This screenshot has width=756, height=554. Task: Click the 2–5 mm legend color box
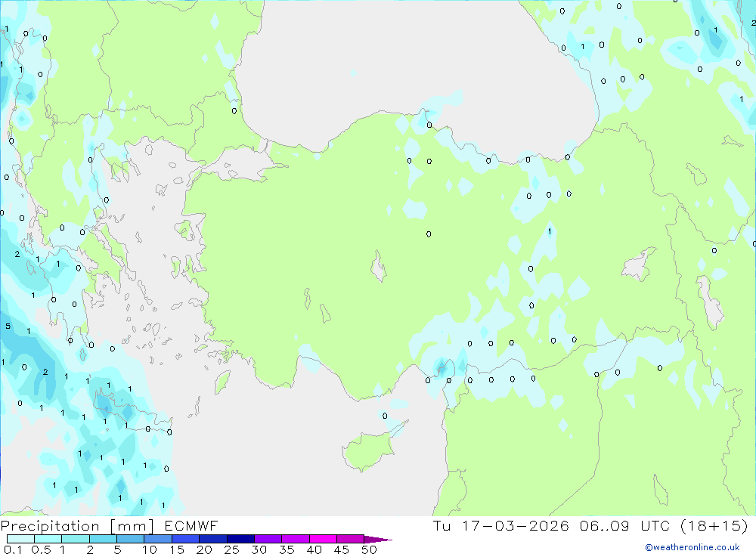[x=103, y=539]
